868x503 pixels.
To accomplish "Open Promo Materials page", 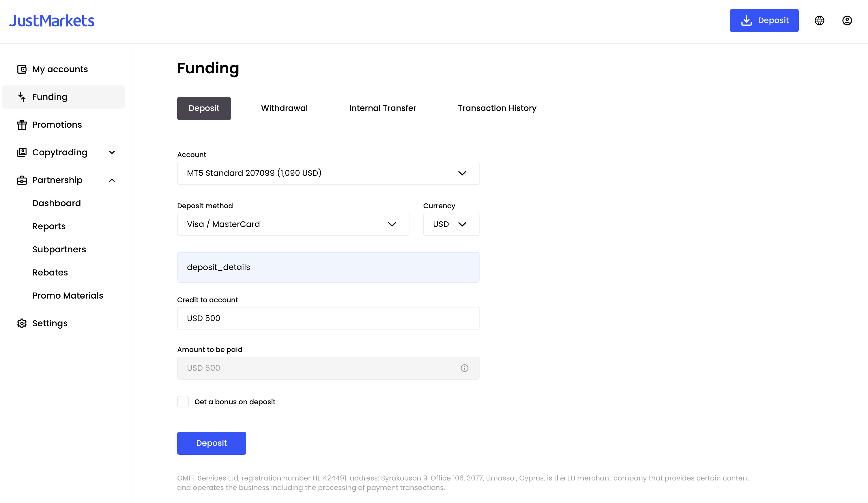I will [68, 296].
